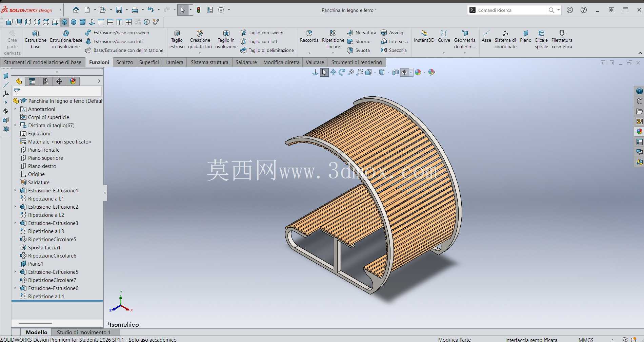Click the Instant3D tool

424,36
